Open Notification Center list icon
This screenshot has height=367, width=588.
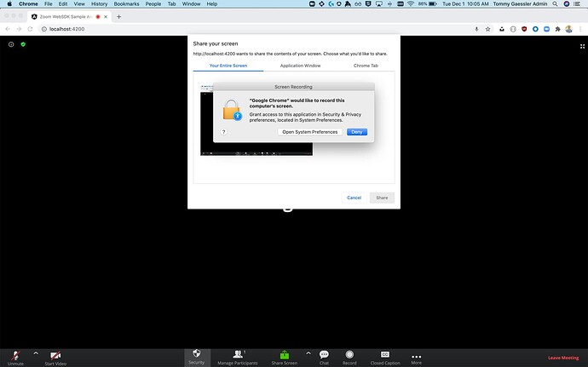577,3
